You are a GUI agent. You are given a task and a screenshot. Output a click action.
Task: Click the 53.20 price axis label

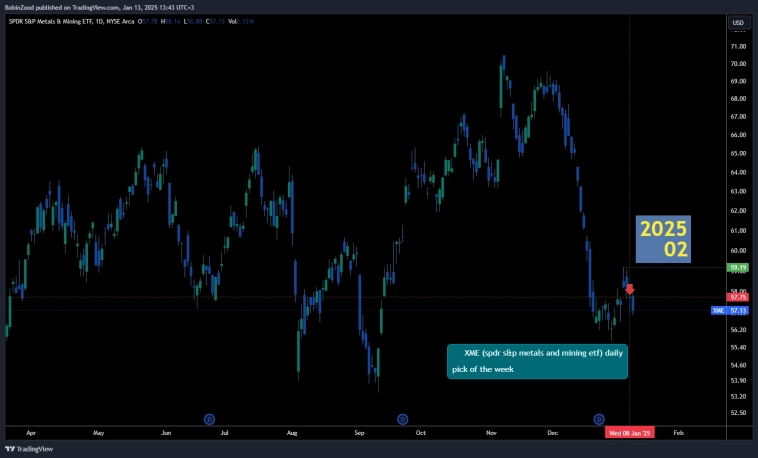click(738, 397)
